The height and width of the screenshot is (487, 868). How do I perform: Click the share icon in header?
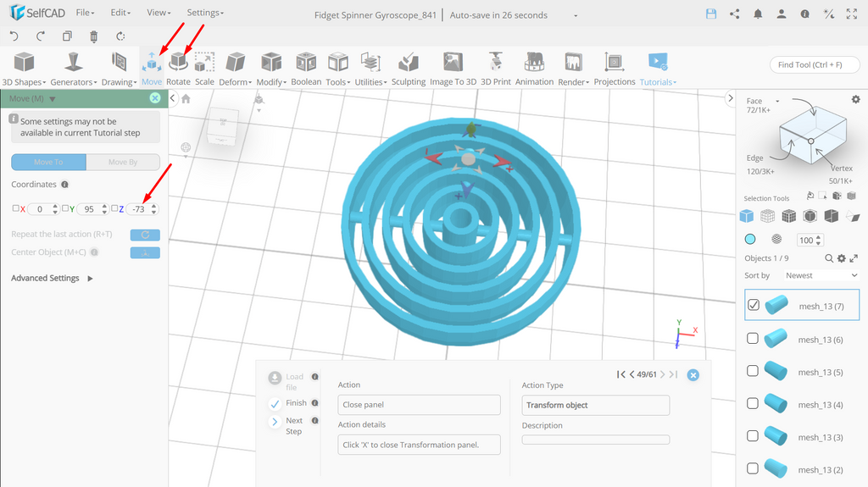tap(735, 14)
